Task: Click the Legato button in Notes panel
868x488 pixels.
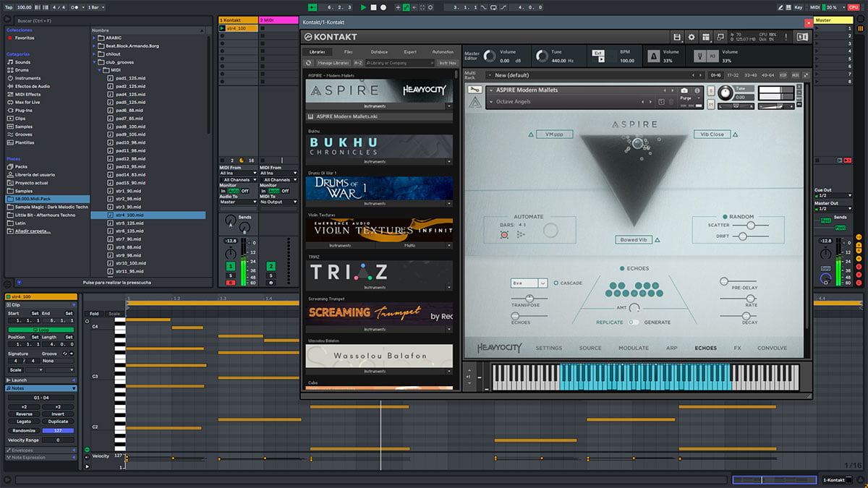Action: [23, 421]
